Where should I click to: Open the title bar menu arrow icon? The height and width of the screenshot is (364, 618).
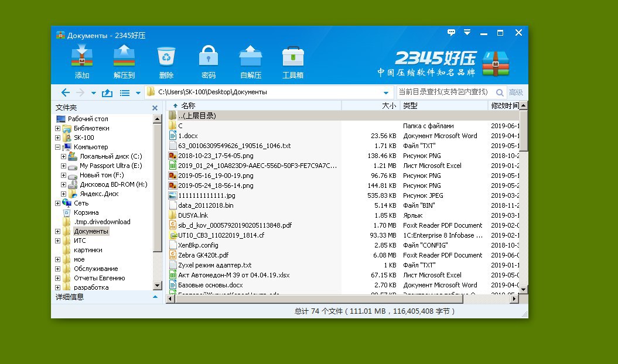467,32
